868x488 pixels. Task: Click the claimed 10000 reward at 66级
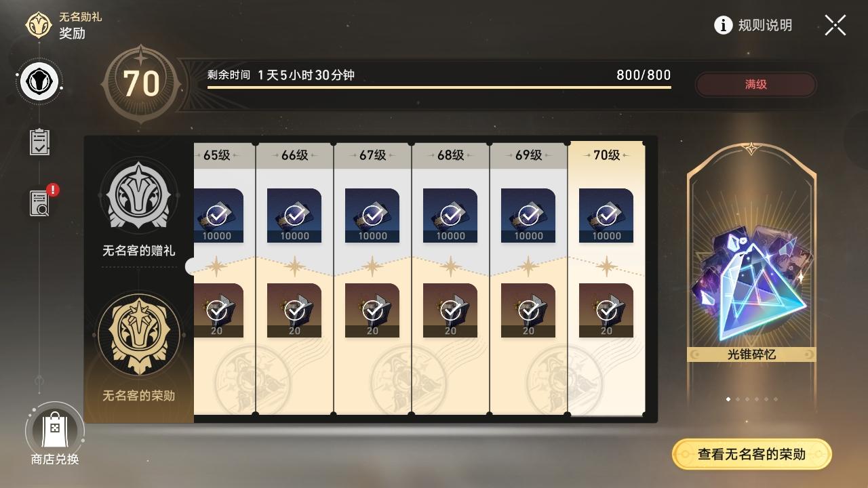pos(294,216)
